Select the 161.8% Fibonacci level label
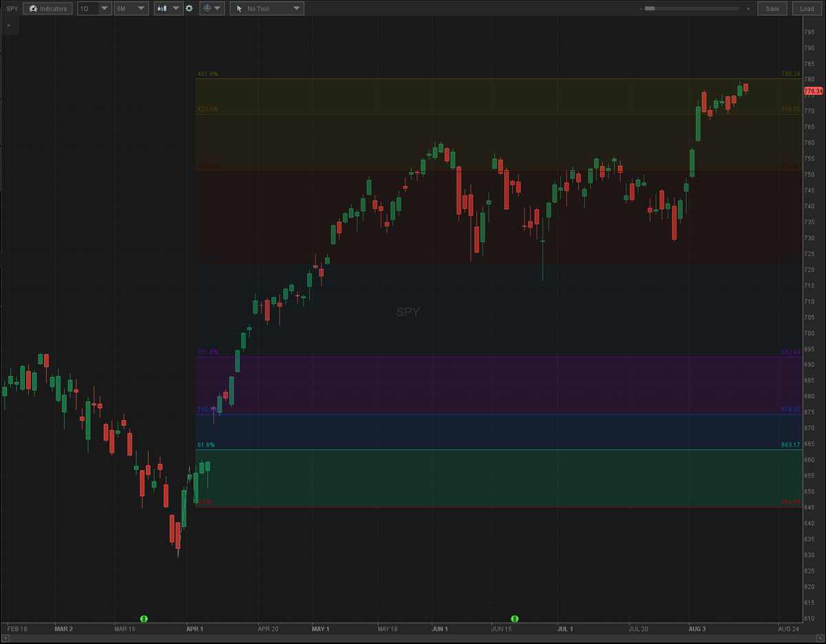Screen dimensions: 826x644 click(x=208, y=352)
